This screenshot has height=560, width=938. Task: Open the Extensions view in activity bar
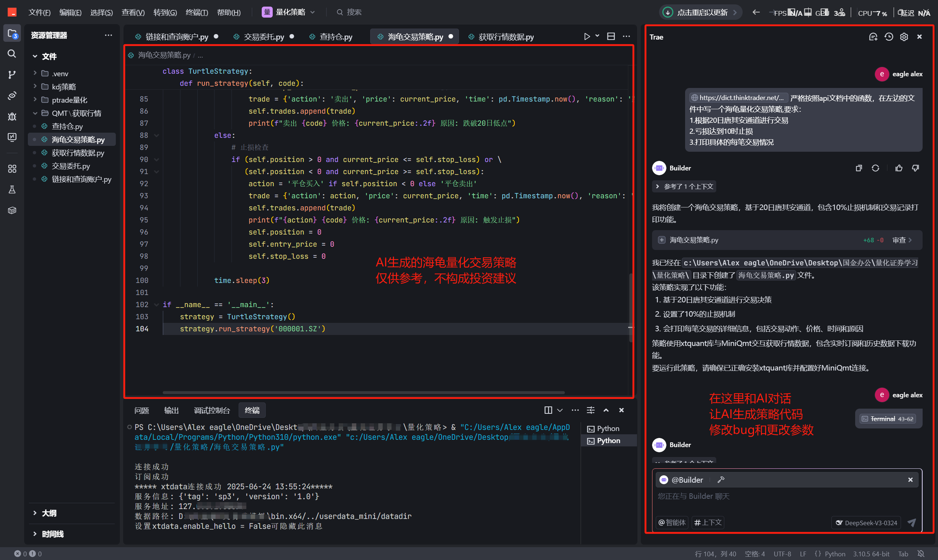12,168
